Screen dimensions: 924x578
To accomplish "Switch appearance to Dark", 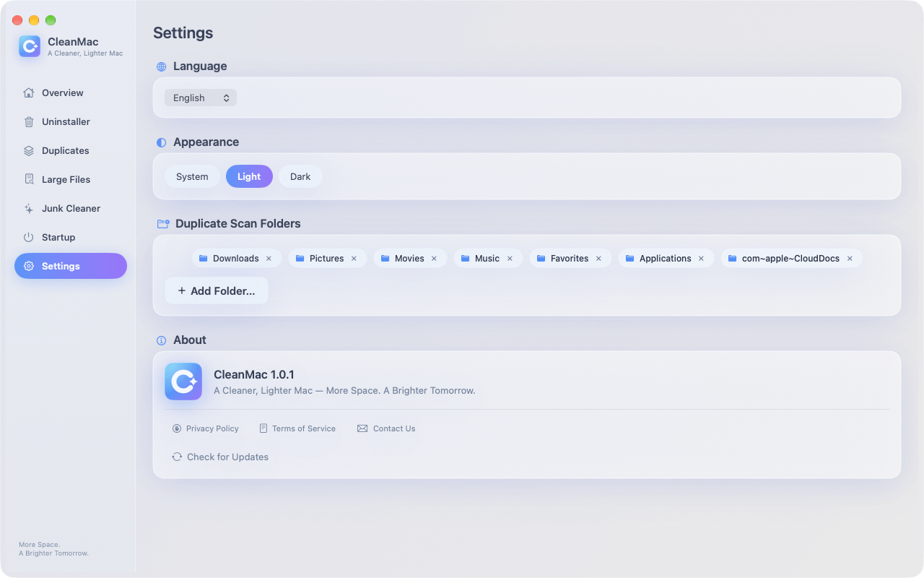I will point(300,176).
